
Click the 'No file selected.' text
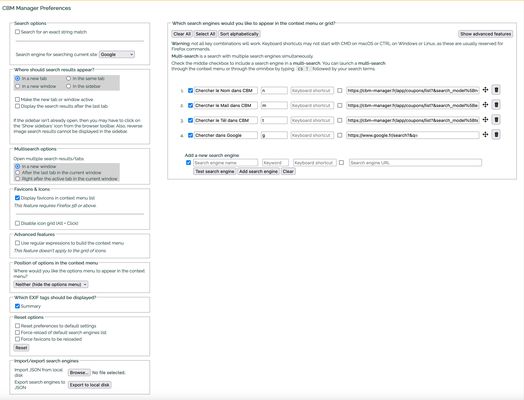(x=109, y=373)
